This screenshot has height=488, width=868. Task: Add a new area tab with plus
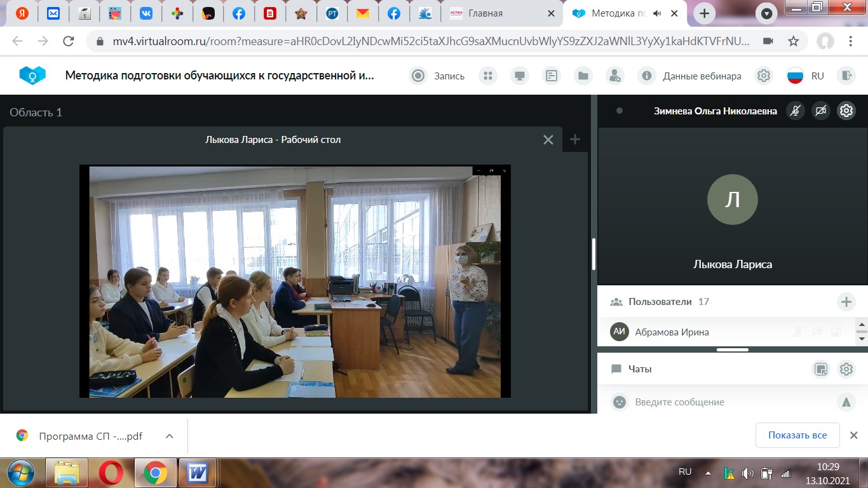[575, 139]
